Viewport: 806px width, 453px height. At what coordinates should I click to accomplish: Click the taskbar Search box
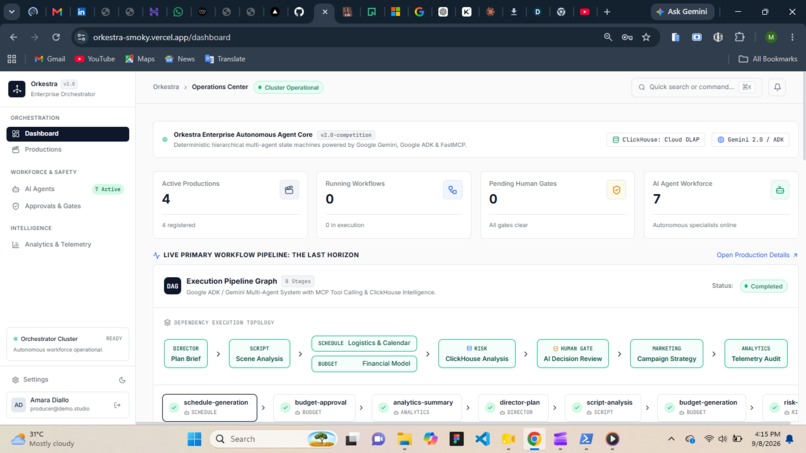[273, 439]
